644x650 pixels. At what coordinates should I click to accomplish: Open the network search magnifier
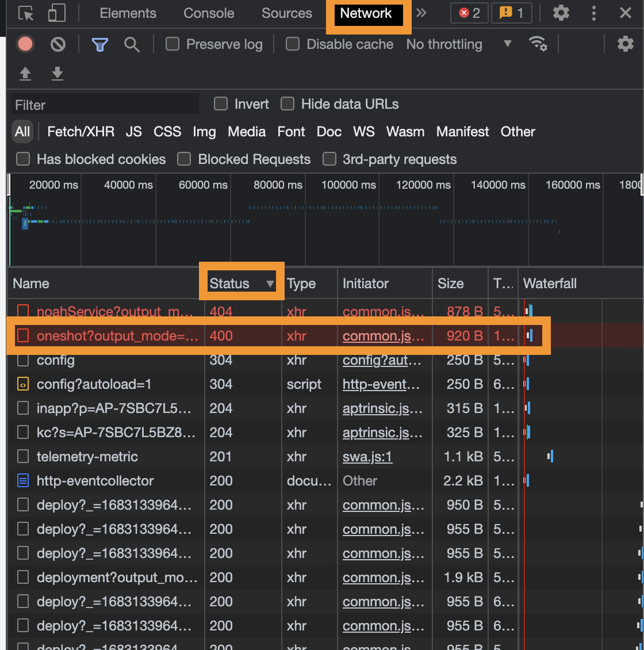coord(132,44)
